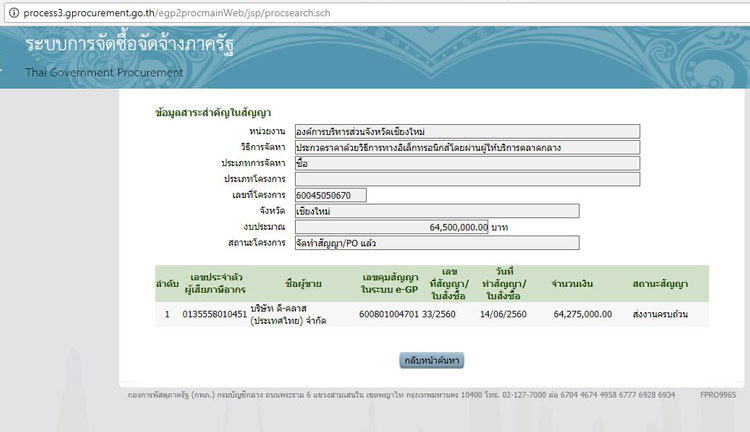This screenshot has width=750, height=432.
Task: Click the budget field showing 64,500,000.00
Action: click(391, 227)
